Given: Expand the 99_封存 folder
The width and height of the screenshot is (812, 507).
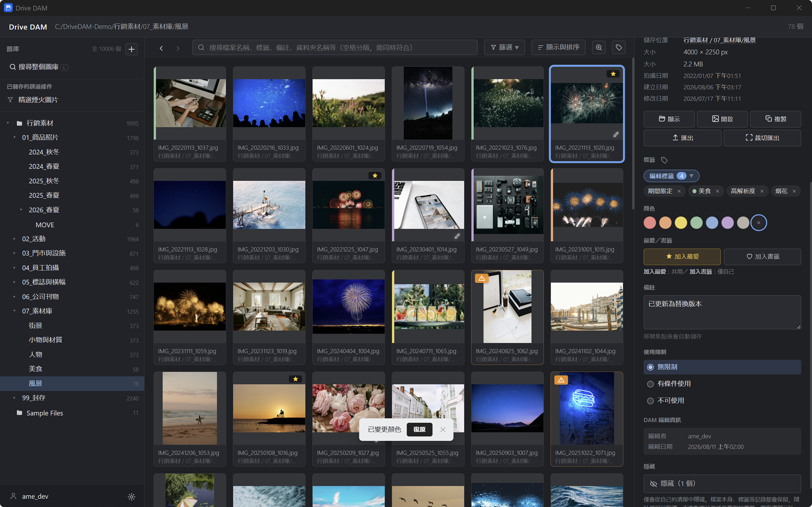Looking at the screenshot, I should [14, 398].
